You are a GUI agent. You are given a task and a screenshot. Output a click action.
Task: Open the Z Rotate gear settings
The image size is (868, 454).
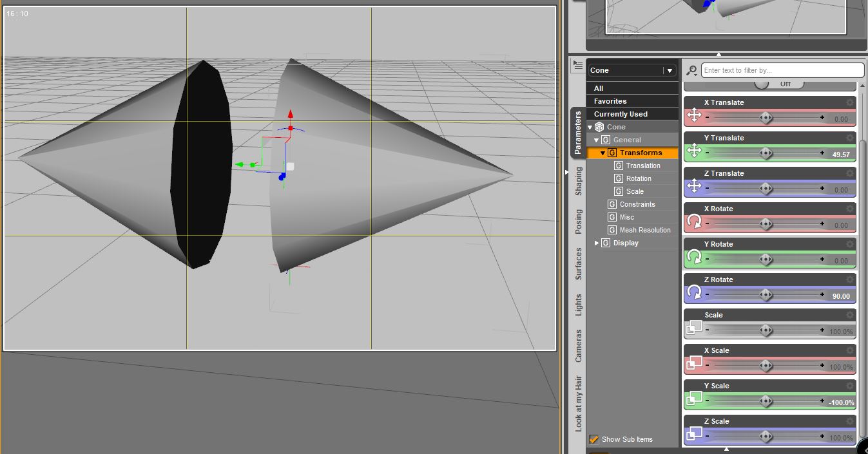point(850,279)
